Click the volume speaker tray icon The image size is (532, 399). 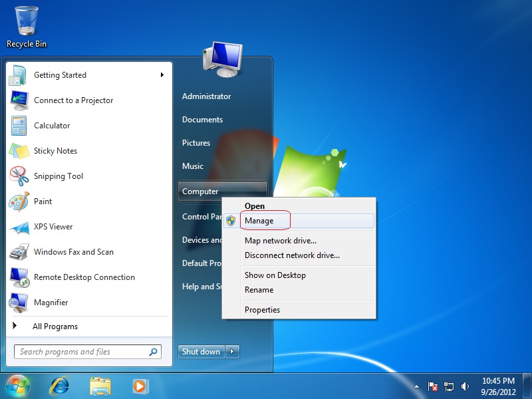pos(465,386)
